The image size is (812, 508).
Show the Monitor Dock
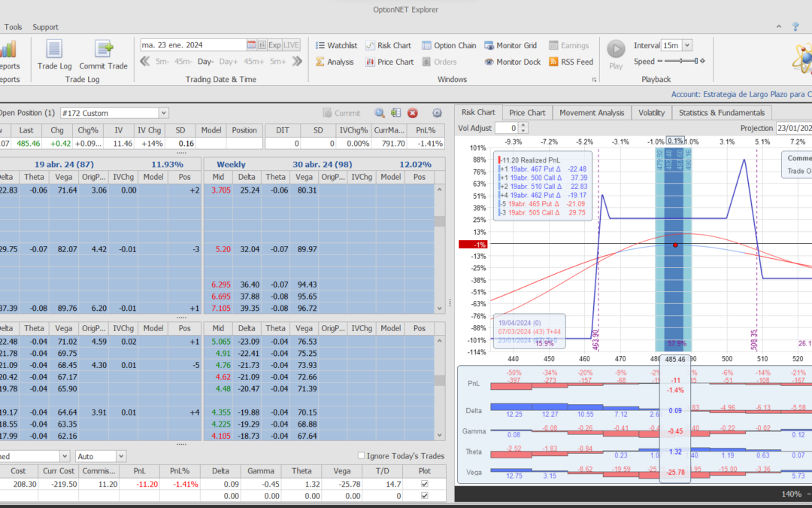(x=512, y=62)
